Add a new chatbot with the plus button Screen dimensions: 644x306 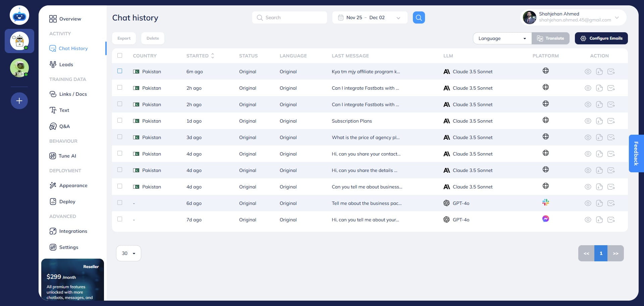(19, 100)
